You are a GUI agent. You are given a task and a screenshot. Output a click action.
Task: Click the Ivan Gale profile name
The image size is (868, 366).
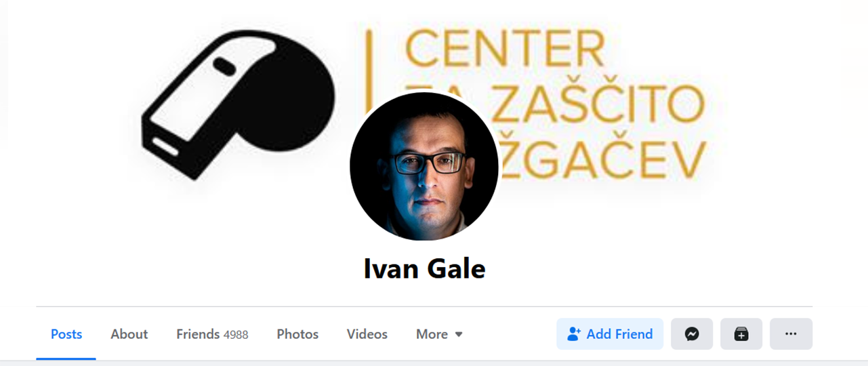pos(424,269)
